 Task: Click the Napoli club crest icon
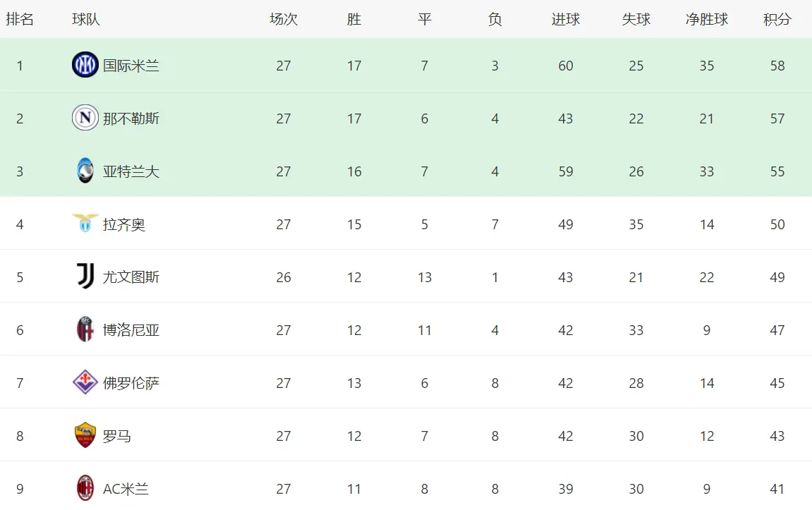tap(85, 118)
